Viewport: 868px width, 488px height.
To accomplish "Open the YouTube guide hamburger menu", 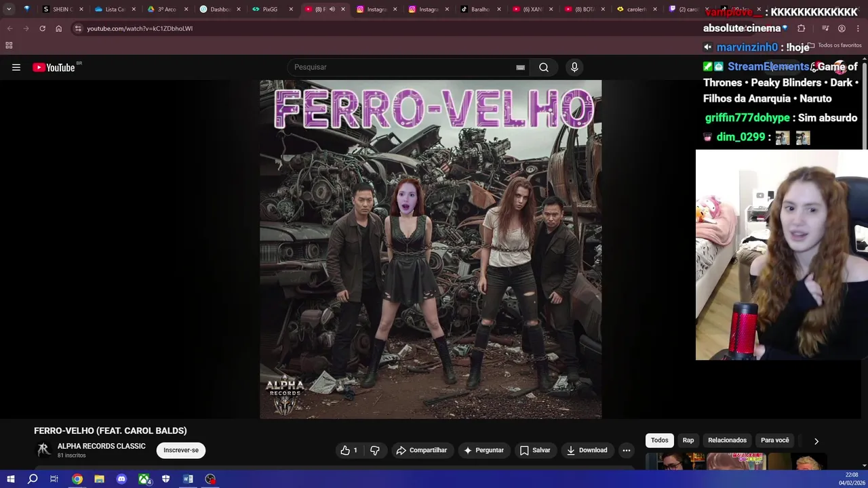I will 16,67.
